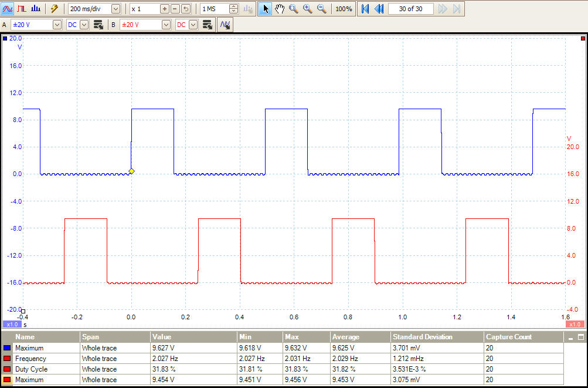Open Channel A options icon

click(x=98, y=25)
